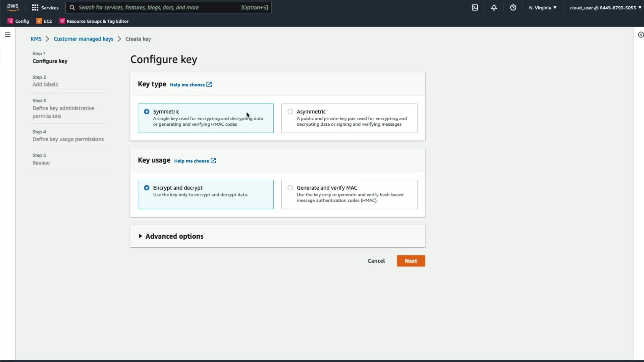The height and width of the screenshot is (362, 644).
Task: Click the Next button
Action: (x=411, y=261)
